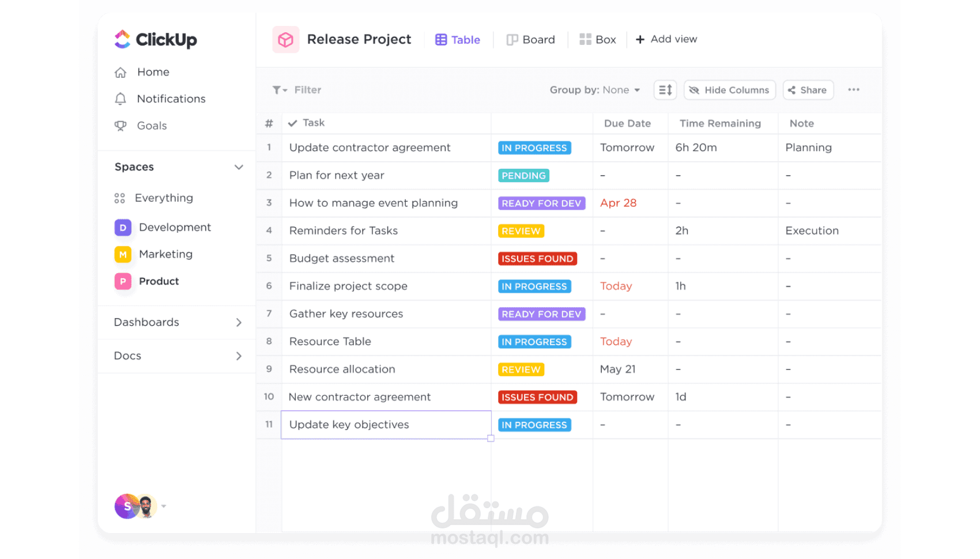This screenshot has width=980, height=559.
Task: Open task Plan for next year
Action: point(337,175)
